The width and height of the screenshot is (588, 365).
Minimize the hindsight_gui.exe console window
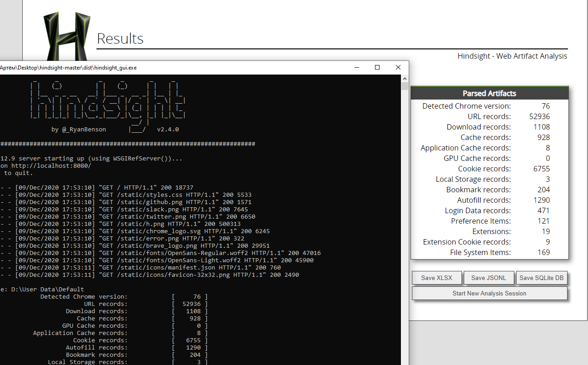(x=356, y=67)
